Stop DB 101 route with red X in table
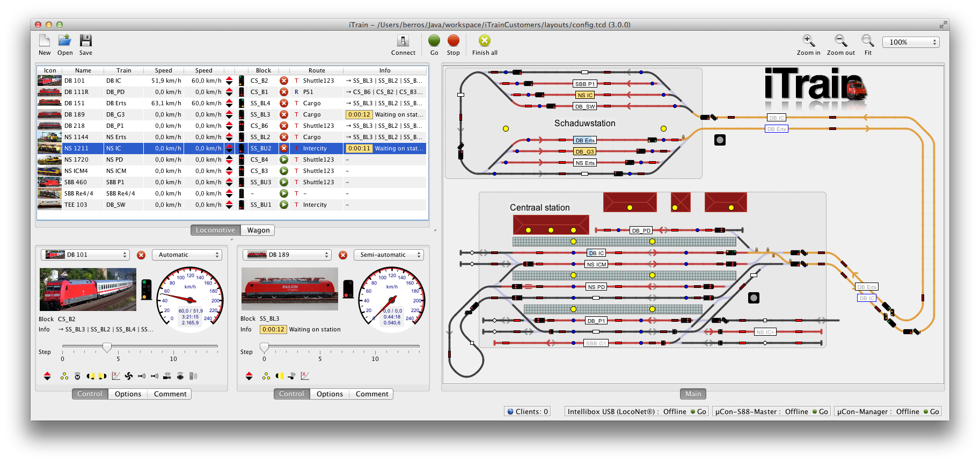 [x=284, y=81]
